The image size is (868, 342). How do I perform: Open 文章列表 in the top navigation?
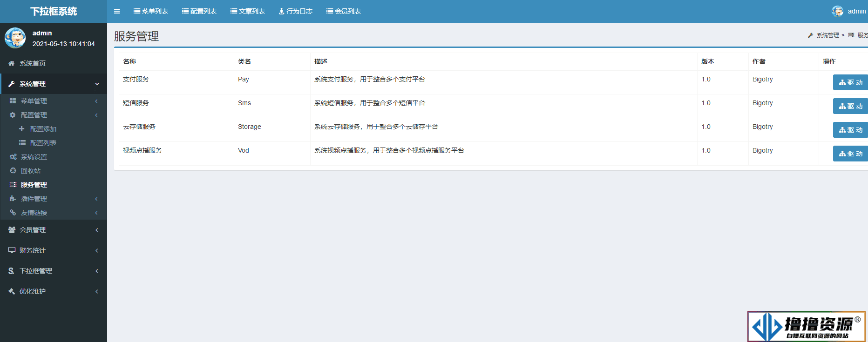[x=248, y=11]
